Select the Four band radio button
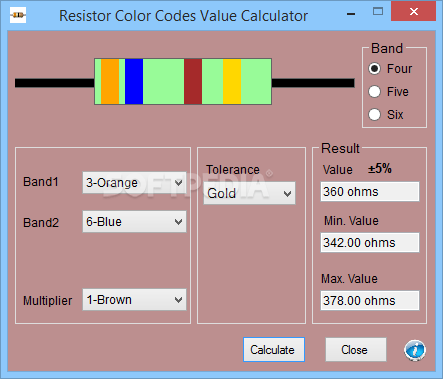Screen dimensions: 443x379 374,69
